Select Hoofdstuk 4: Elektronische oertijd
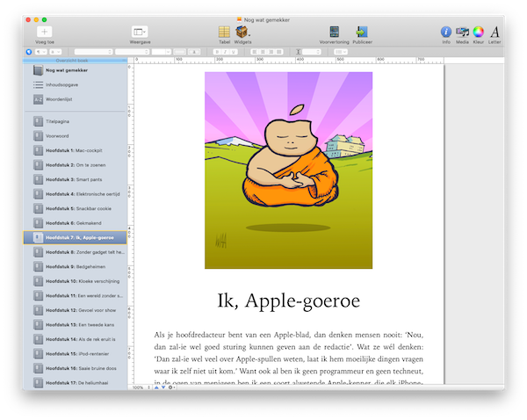The image size is (527, 420). (75, 194)
